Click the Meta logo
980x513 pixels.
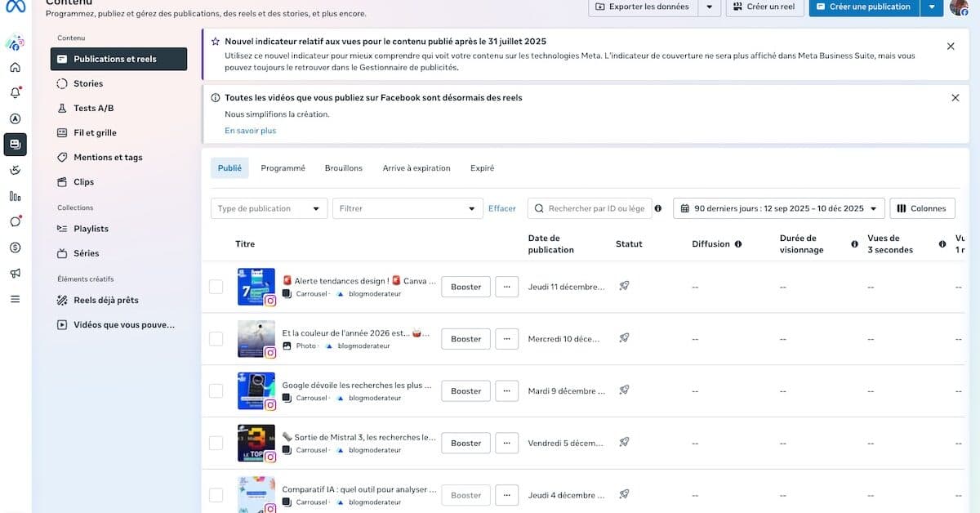16,7
